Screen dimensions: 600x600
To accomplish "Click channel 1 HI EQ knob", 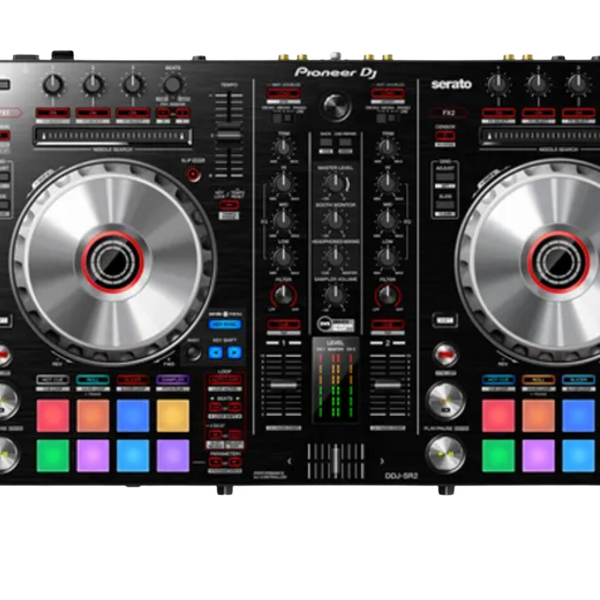I will [x=283, y=183].
